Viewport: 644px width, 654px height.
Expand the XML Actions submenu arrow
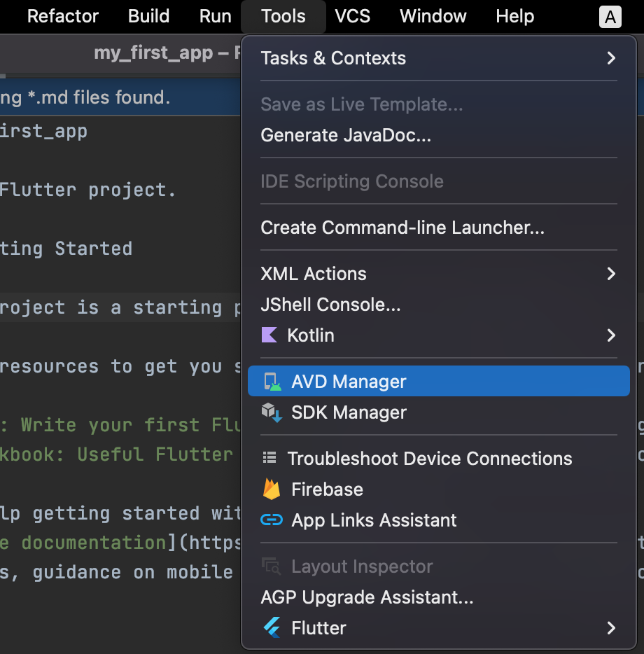611,274
